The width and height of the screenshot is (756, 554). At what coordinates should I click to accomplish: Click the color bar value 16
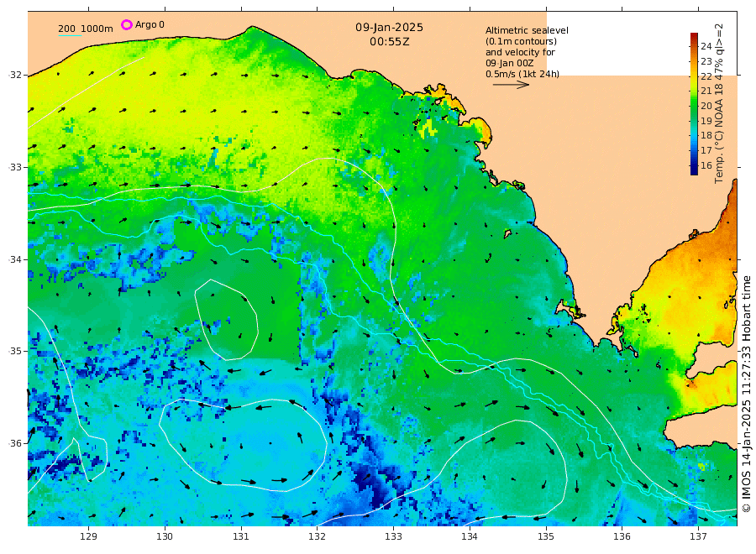coord(706,165)
